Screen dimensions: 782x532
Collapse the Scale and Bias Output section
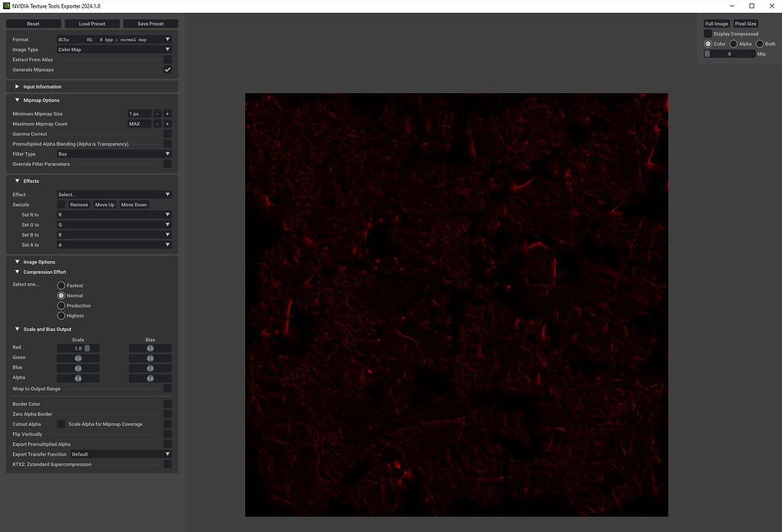[17, 329]
